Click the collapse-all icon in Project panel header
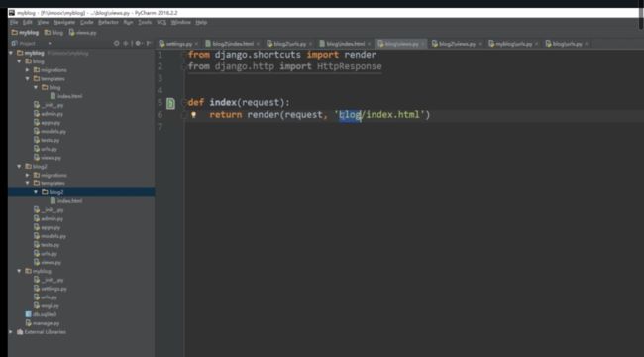Viewport: 644px width, 357px height. click(x=126, y=44)
